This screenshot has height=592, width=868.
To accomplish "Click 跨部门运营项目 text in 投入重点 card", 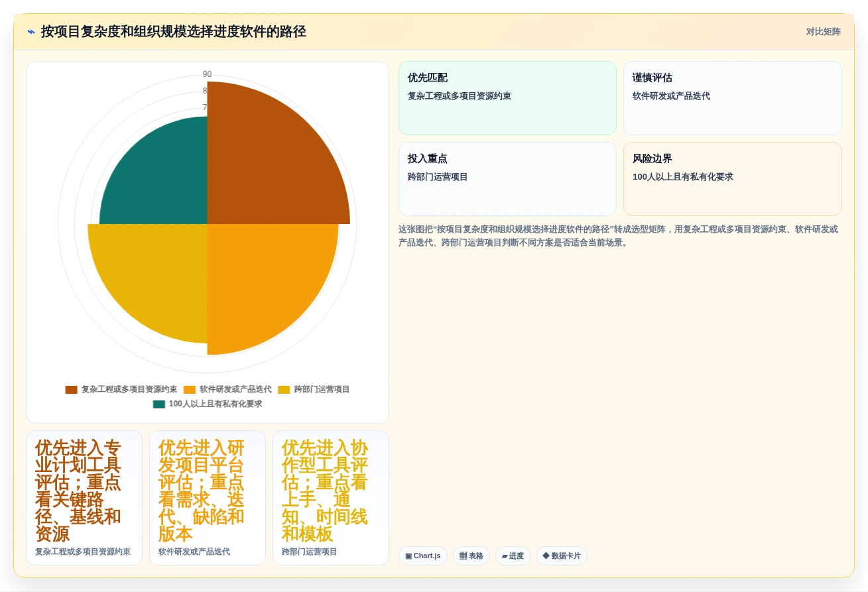I will (438, 177).
